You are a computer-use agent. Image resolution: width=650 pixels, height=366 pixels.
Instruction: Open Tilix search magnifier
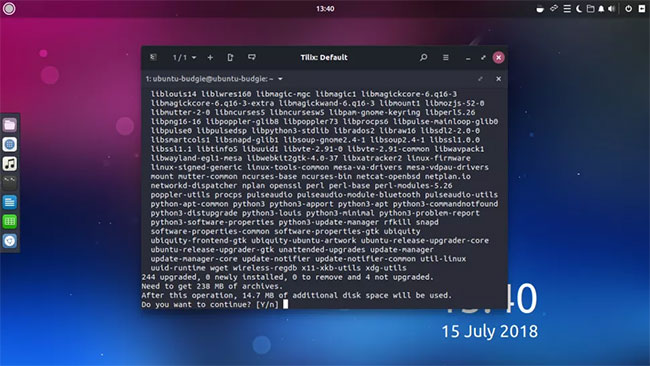pos(423,57)
